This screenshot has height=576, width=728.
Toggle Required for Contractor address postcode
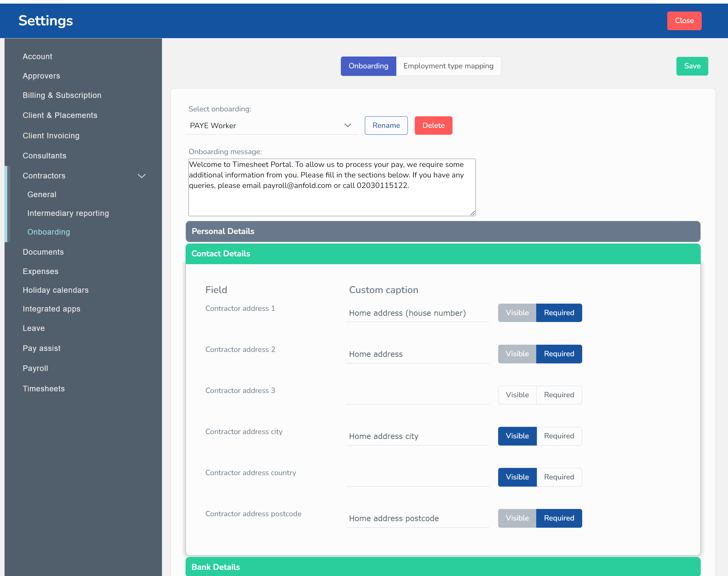click(559, 518)
